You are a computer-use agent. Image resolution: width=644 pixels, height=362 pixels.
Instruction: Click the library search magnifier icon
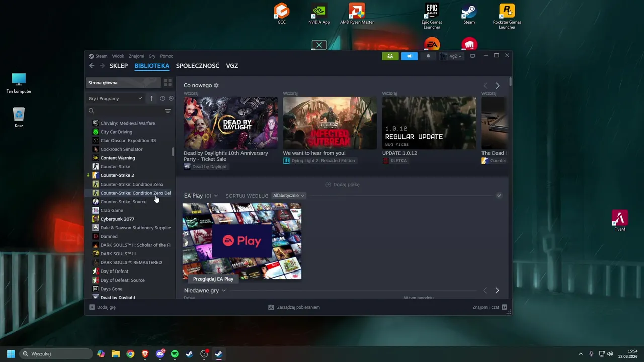click(x=91, y=111)
